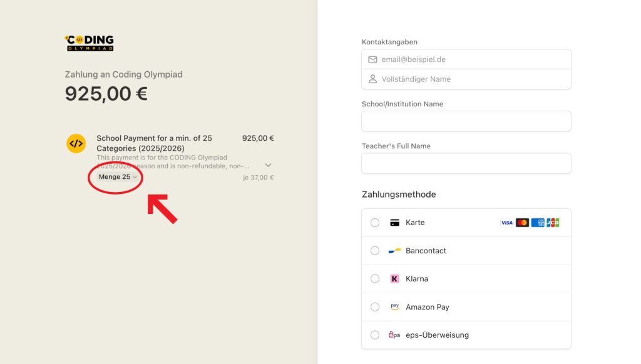Click the Amazon Pay logo icon
Viewport: 641px width, 364px height.
click(x=394, y=307)
